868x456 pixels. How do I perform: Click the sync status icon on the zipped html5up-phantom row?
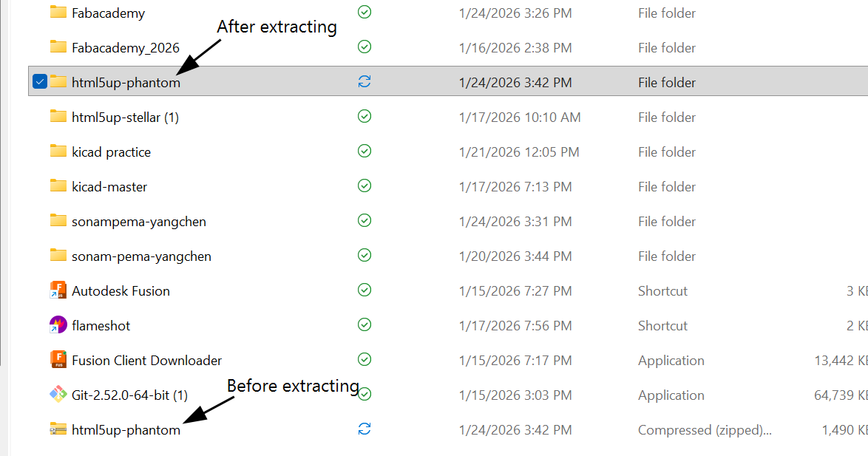(364, 429)
